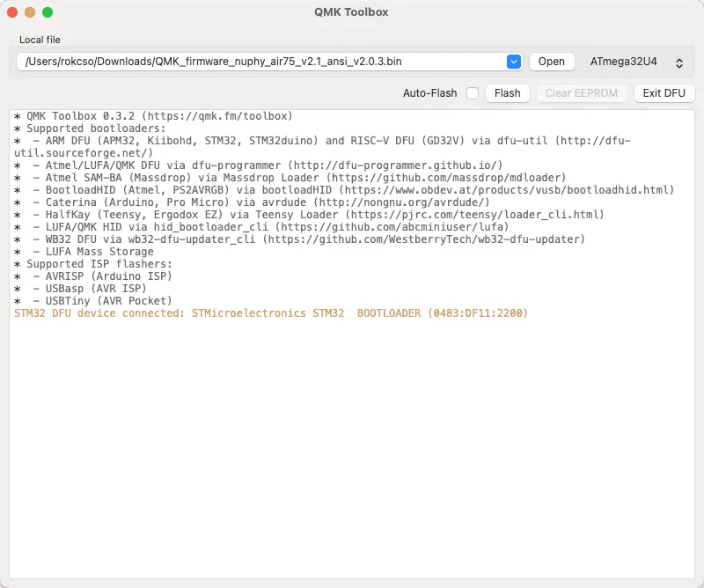Click the WB32 DFU updater line

point(299,239)
